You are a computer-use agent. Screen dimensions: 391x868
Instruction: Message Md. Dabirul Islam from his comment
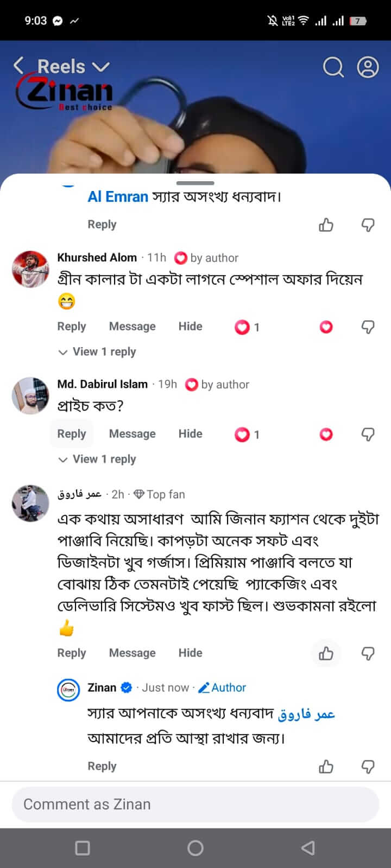coord(132,433)
